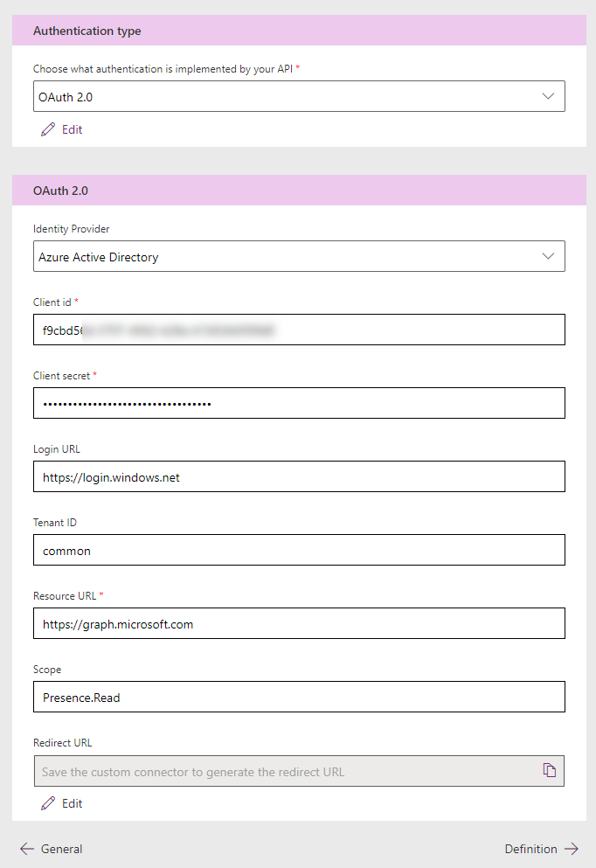Select the Resource URL input box
596x868 pixels.
(299, 623)
